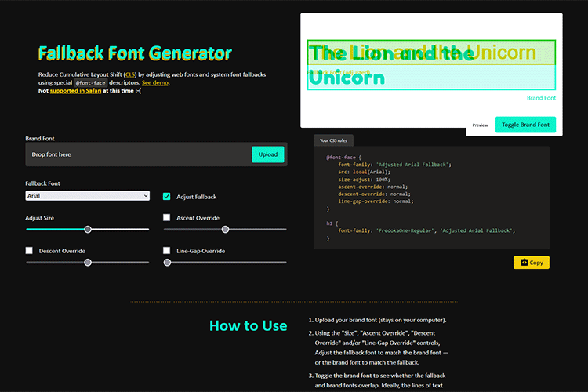Open the Fallback Font dropdown showing Arial
This screenshot has width=588, height=392.
[x=87, y=196]
